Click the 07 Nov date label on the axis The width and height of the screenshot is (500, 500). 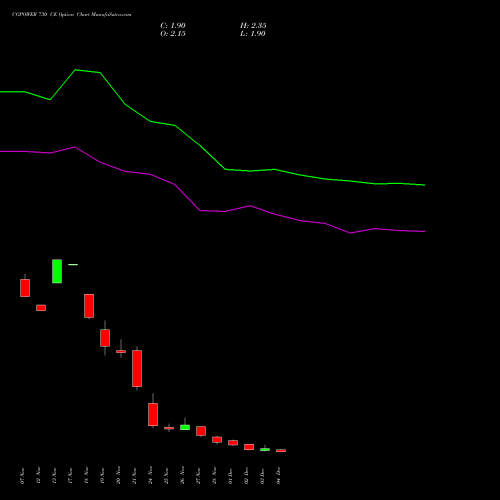(x=22, y=476)
